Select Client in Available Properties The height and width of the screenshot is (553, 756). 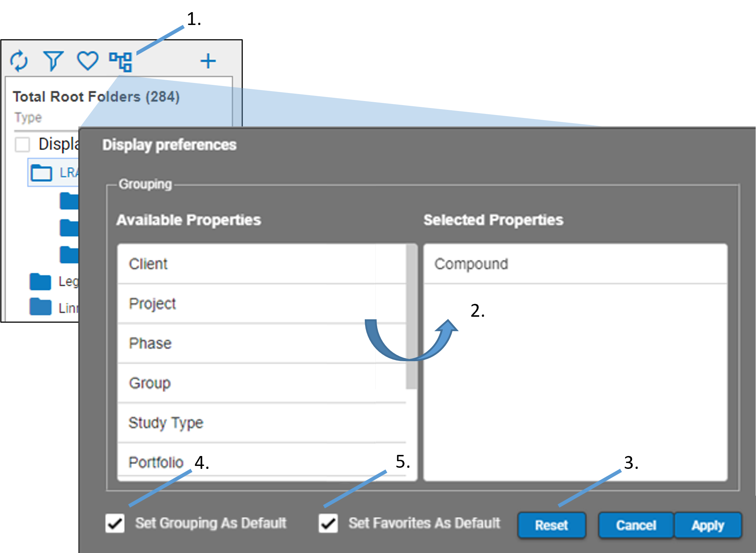[149, 264]
